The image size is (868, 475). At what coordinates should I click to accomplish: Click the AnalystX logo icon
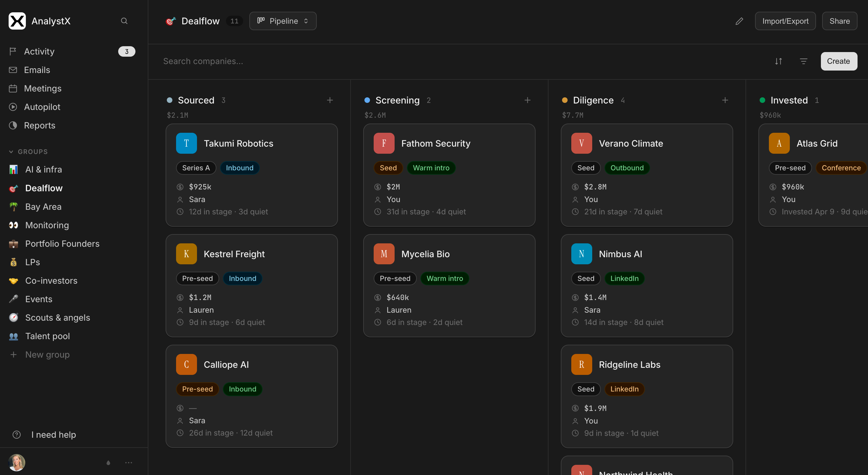click(x=17, y=21)
